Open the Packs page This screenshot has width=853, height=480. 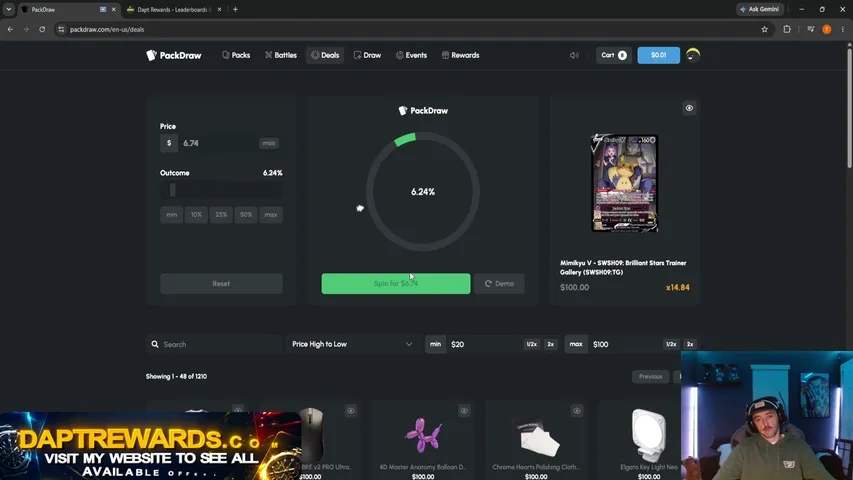click(236, 55)
